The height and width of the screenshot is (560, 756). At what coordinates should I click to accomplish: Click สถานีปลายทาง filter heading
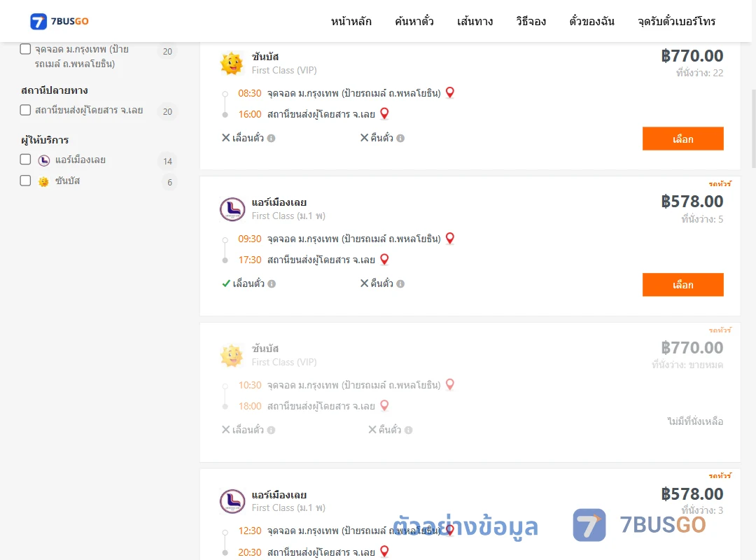(55, 90)
